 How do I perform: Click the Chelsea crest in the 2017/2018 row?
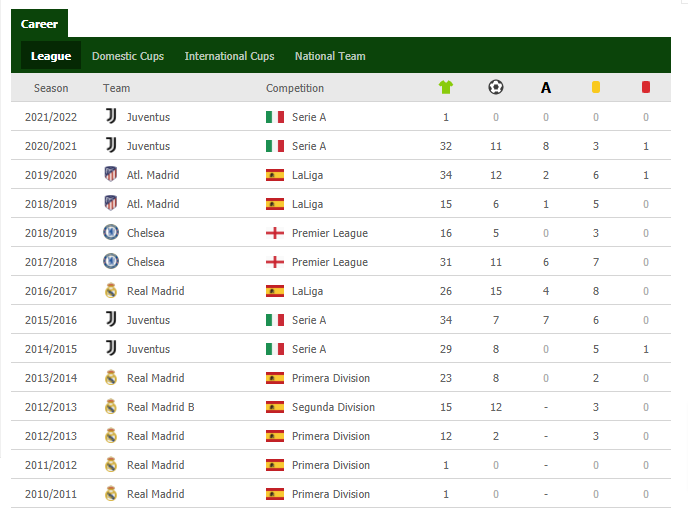pyautogui.click(x=111, y=262)
